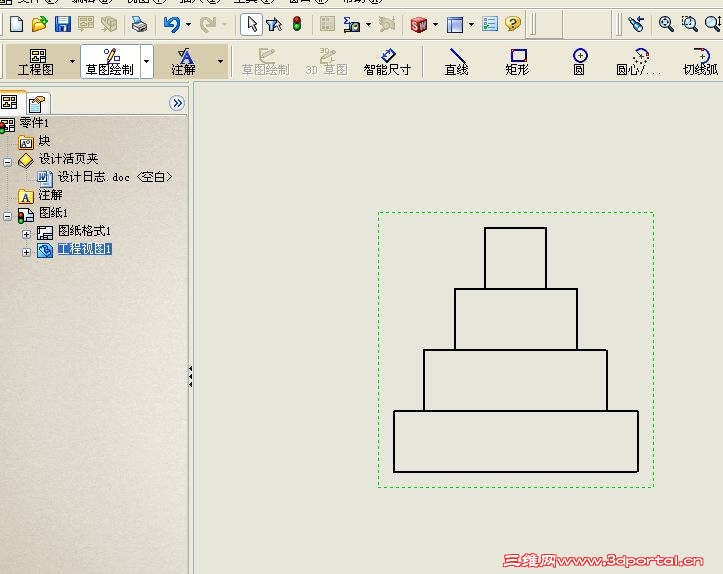This screenshot has width=723, height=574.
Task: Switch to the PropertyManager tab
Action: pyautogui.click(x=36, y=103)
